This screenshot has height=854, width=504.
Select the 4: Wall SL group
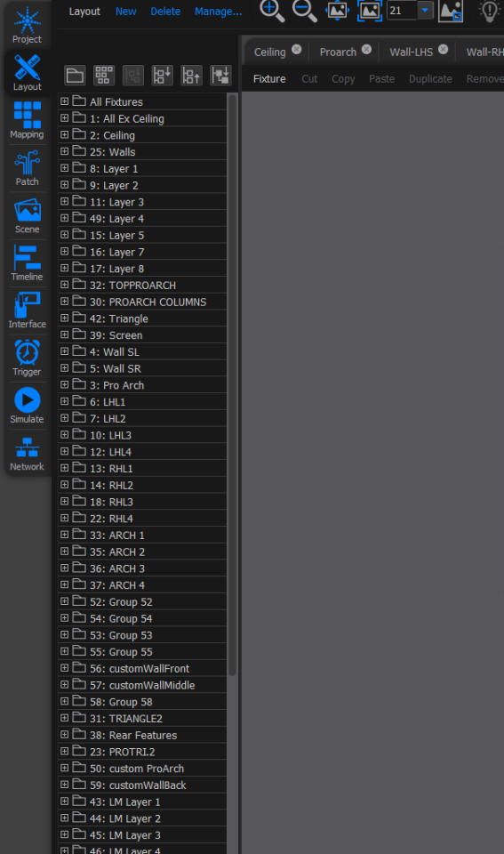tap(142, 352)
